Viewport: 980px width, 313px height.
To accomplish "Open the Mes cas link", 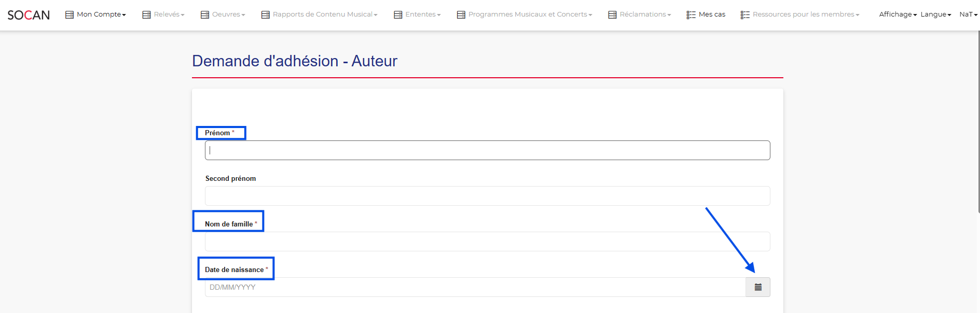I will tap(712, 15).
